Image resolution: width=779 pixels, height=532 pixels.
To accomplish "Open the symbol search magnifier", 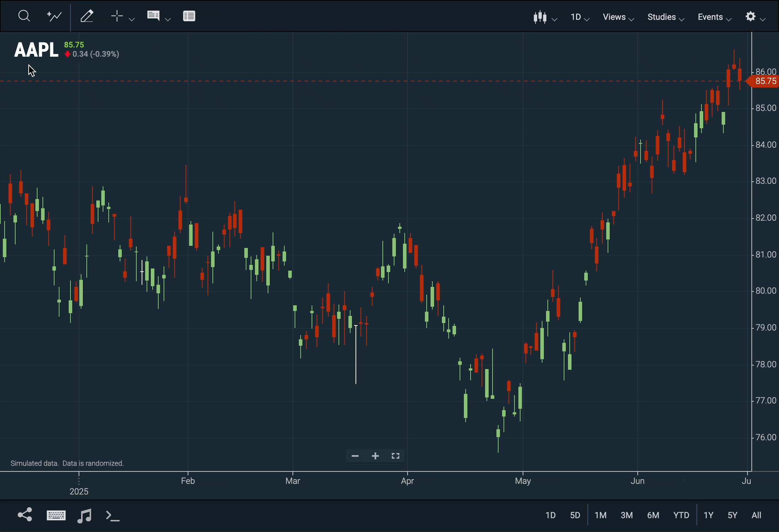I will [x=24, y=16].
